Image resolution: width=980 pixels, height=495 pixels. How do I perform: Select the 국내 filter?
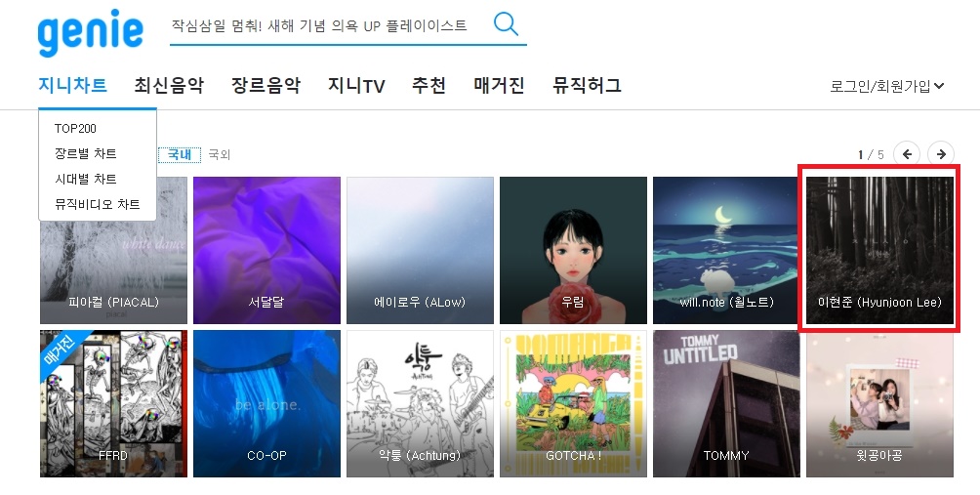(x=180, y=154)
